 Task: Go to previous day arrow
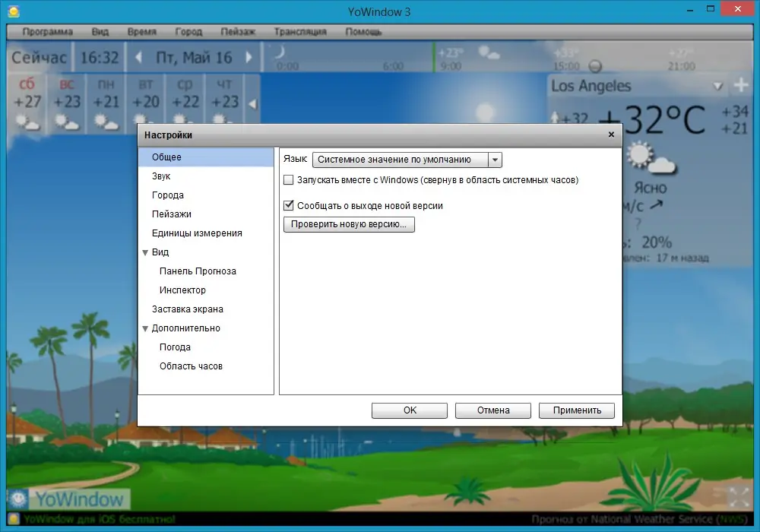(138, 57)
